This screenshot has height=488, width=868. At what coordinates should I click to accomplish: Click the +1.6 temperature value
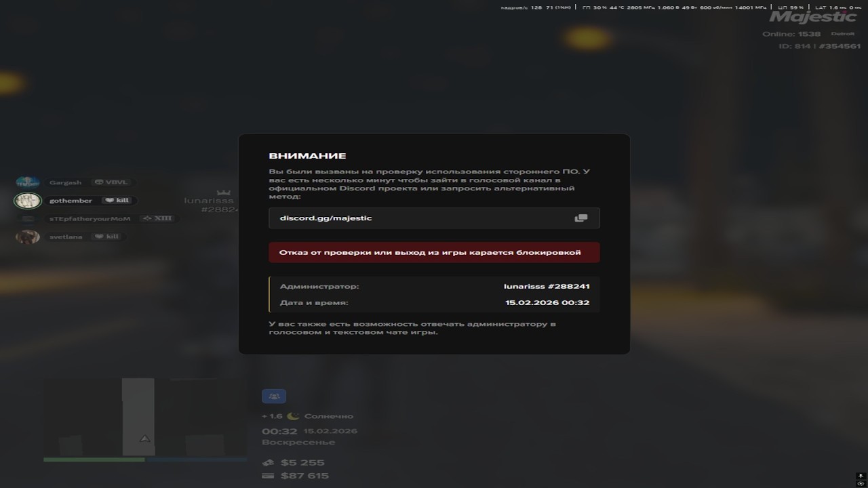click(272, 416)
